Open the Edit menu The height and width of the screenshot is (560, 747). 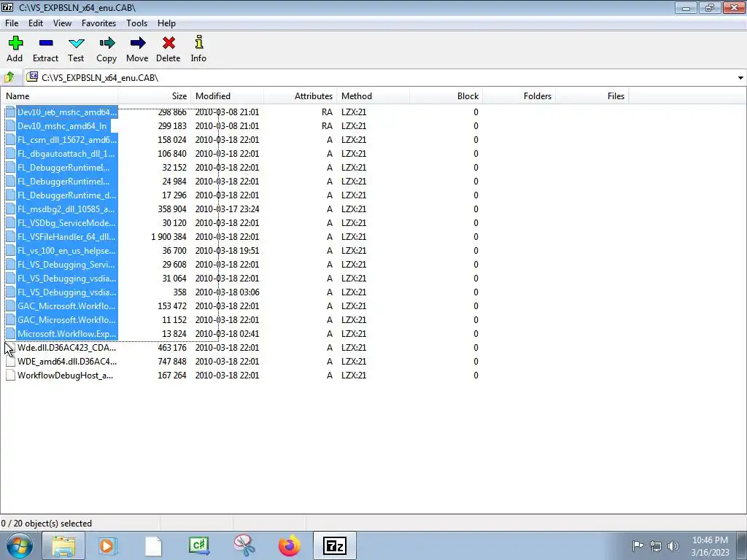click(36, 23)
